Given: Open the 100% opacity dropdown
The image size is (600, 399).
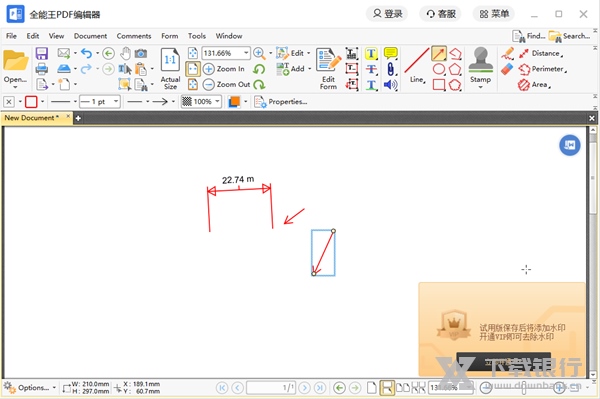Looking at the screenshot, I should coord(217,102).
